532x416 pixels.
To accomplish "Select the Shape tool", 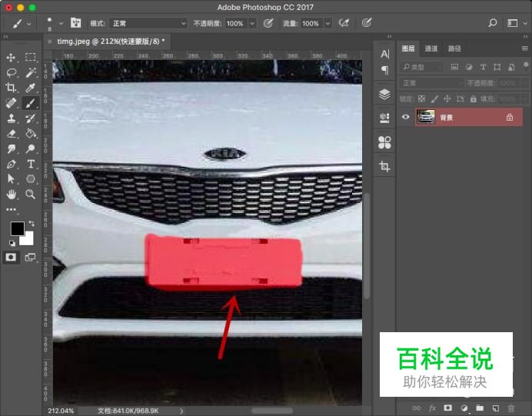I will (x=31, y=179).
